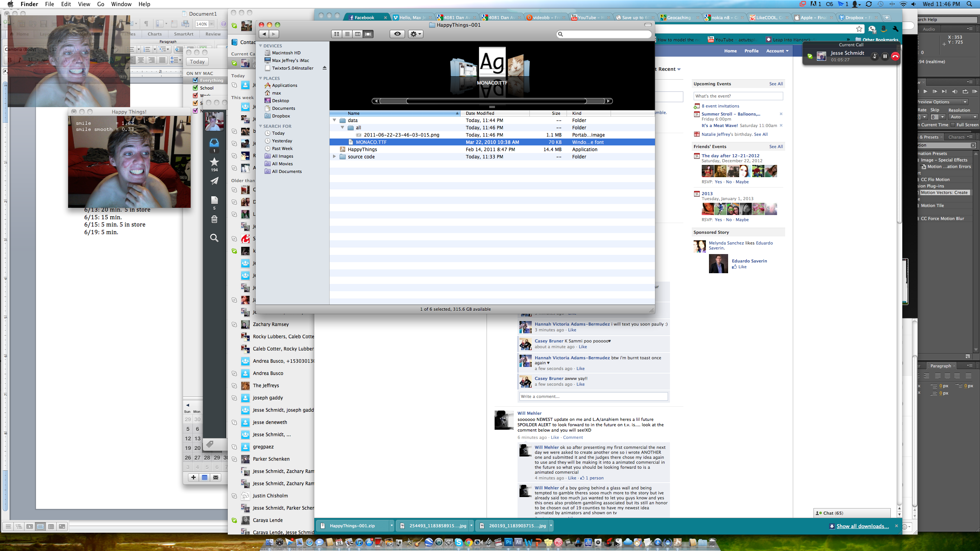Click the Amazon extension icon in Chrome
The width and height of the screenshot is (980, 551).
[x=884, y=29]
